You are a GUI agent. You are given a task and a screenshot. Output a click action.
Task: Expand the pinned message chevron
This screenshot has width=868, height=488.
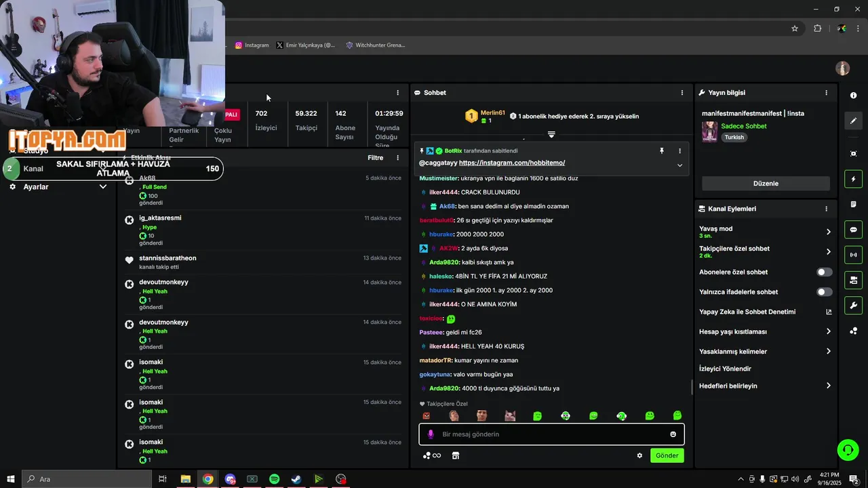(x=679, y=165)
